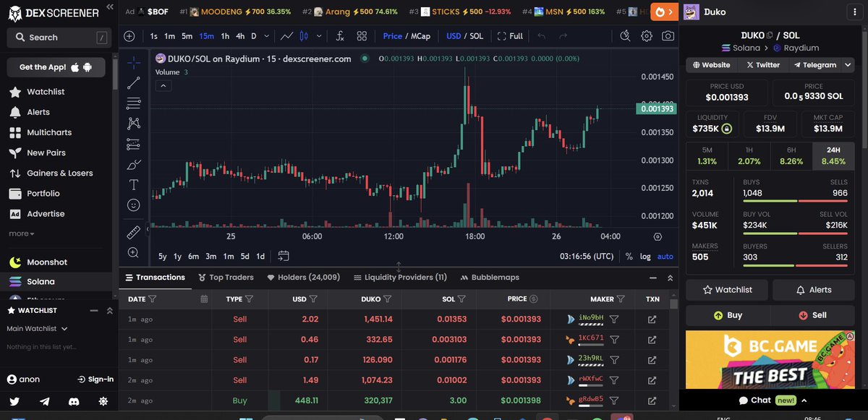
Task: Click the 0.001393 current price label on the axis
Action: click(x=655, y=108)
